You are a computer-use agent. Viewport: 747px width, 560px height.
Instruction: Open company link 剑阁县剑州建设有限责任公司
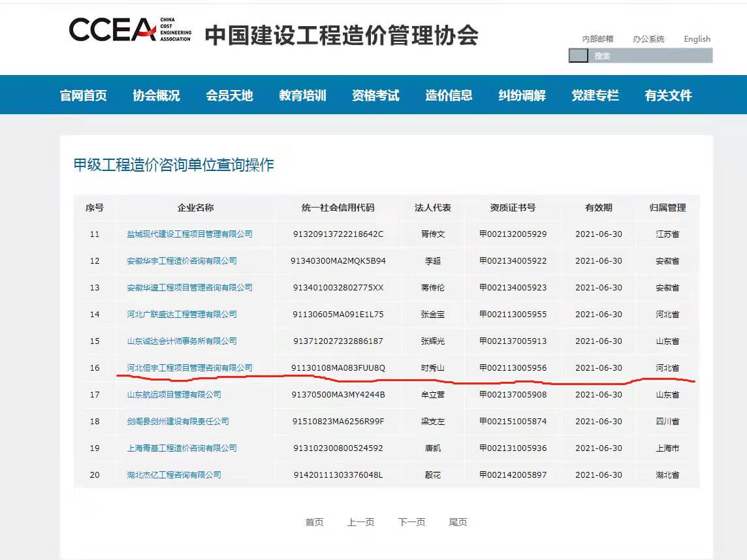(x=178, y=421)
